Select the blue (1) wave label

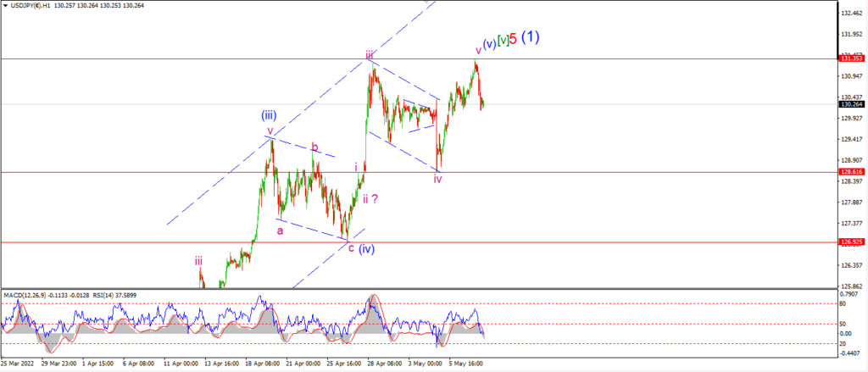tap(530, 37)
